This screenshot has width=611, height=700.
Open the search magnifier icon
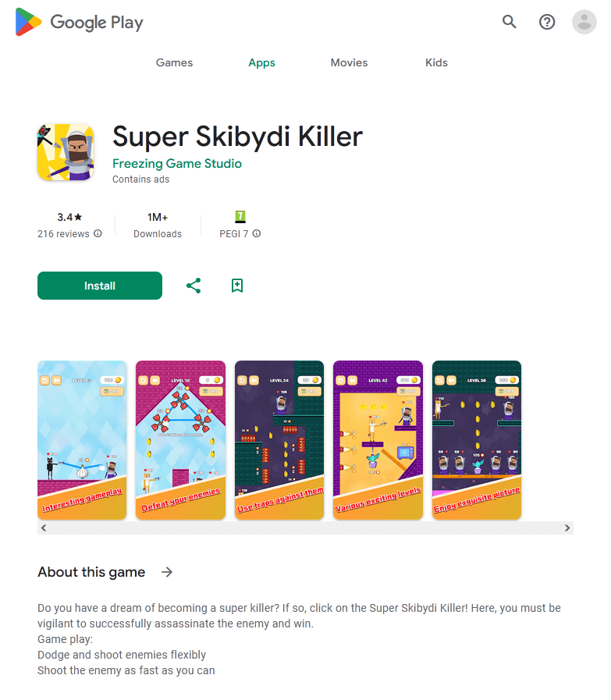pyautogui.click(x=510, y=21)
